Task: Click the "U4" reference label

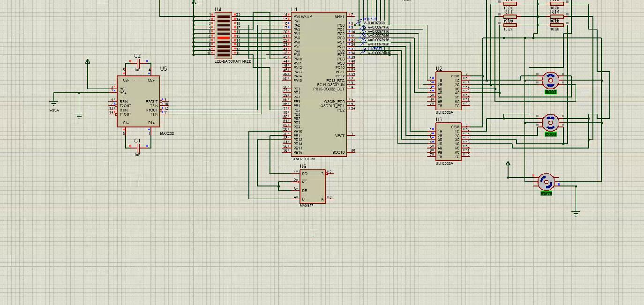Action: pyautogui.click(x=218, y=9)
